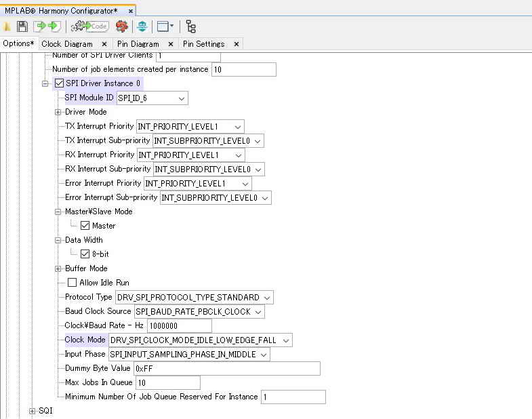The height and width of the screenshot is (419, 532).
Task: Click the Input Phase label
Action: coord(85,354)
